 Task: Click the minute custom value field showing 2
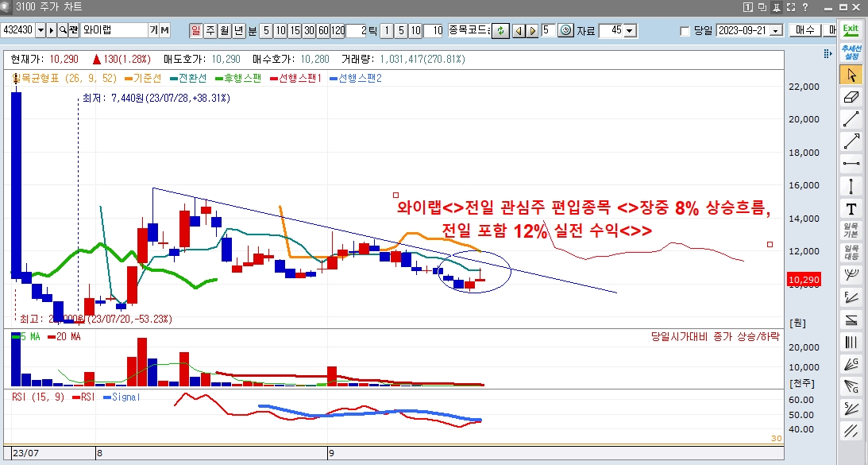357,30
